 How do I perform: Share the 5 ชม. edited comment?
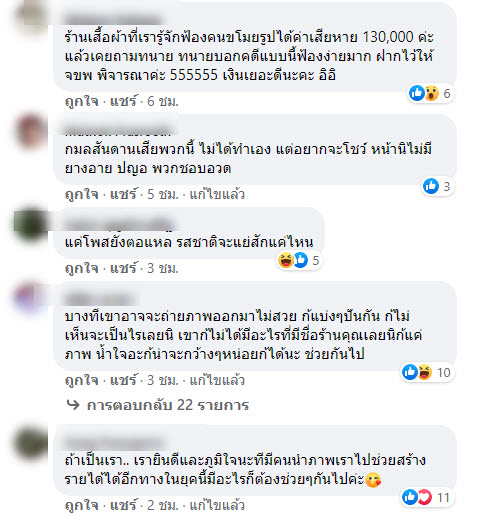pyautogui.click(x=123, y=194)
